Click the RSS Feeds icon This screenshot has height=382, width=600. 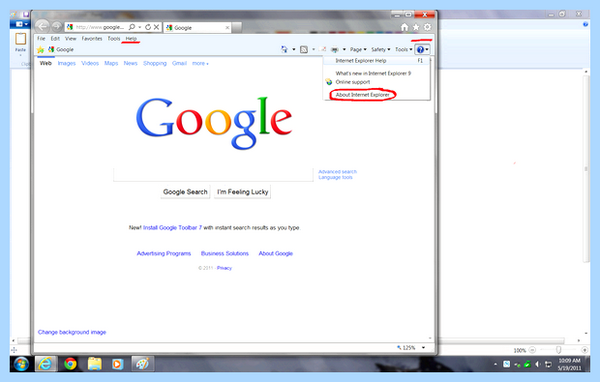pos(304,49)
